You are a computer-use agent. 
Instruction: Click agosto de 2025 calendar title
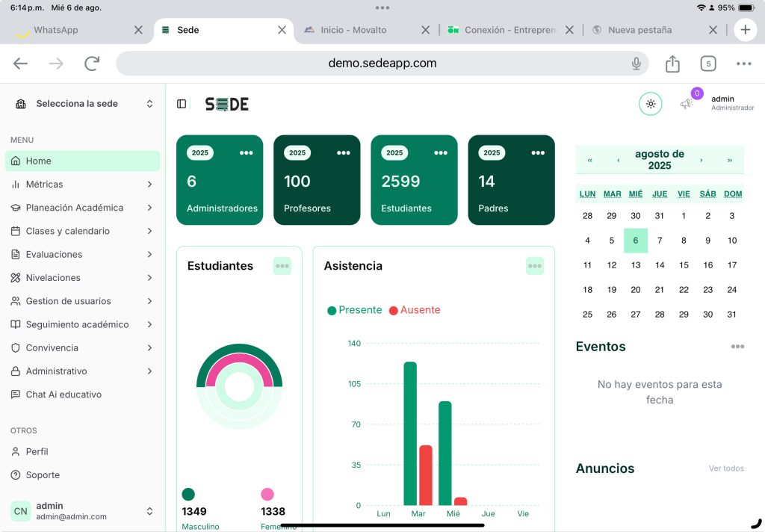click(x=660, y=160)
